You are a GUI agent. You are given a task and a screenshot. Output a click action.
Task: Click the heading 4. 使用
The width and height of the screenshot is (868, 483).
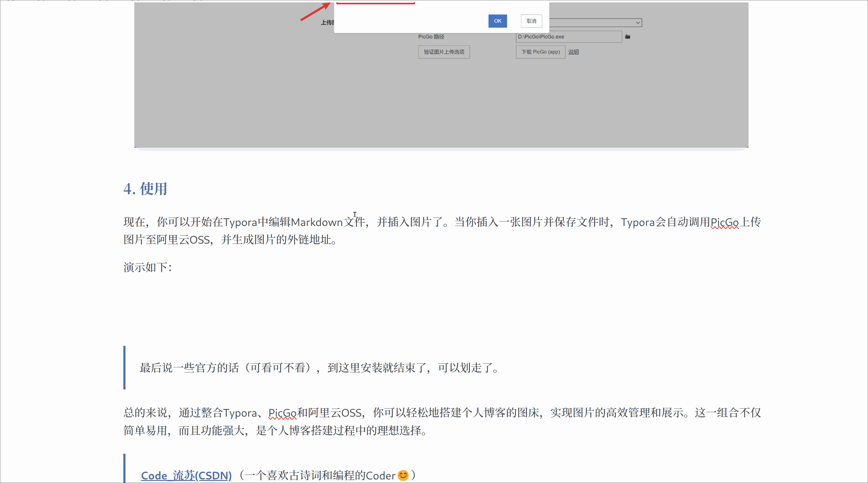tap(145, 188)
